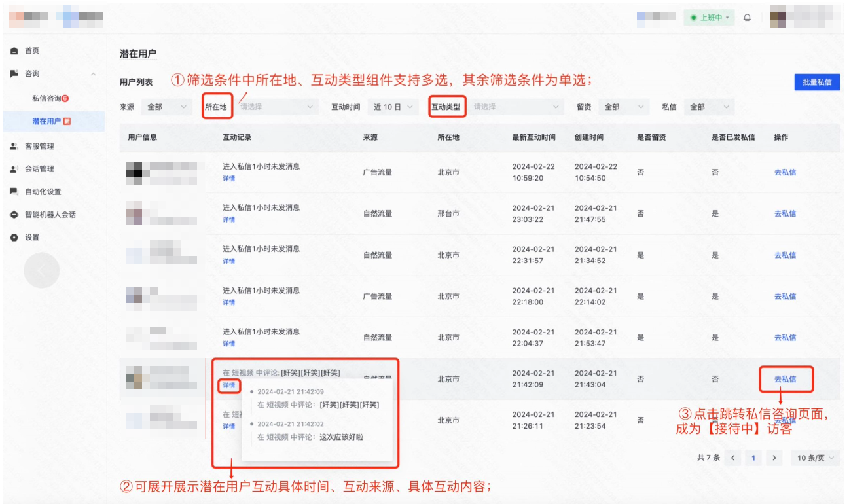
Task: Click 去私信 for the 22:31:57 row
Action: pyautogui.click(x=785, y=255)
